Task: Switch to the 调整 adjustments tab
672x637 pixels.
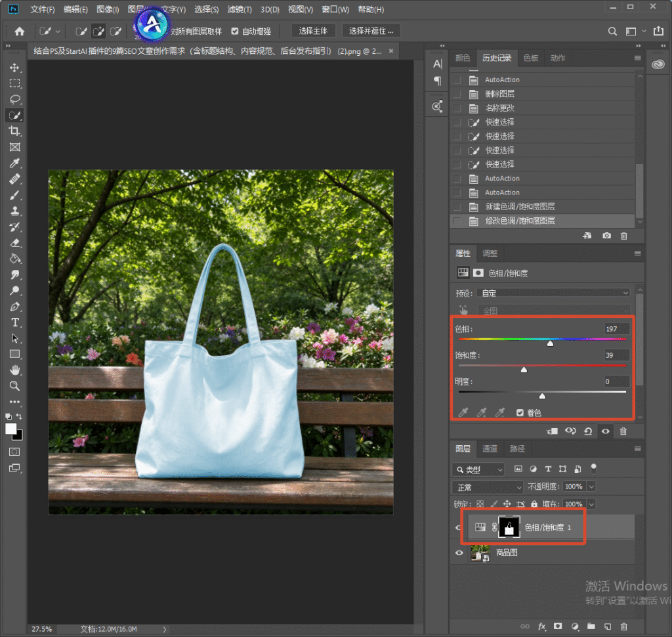Action: click(x=490, y=253)
